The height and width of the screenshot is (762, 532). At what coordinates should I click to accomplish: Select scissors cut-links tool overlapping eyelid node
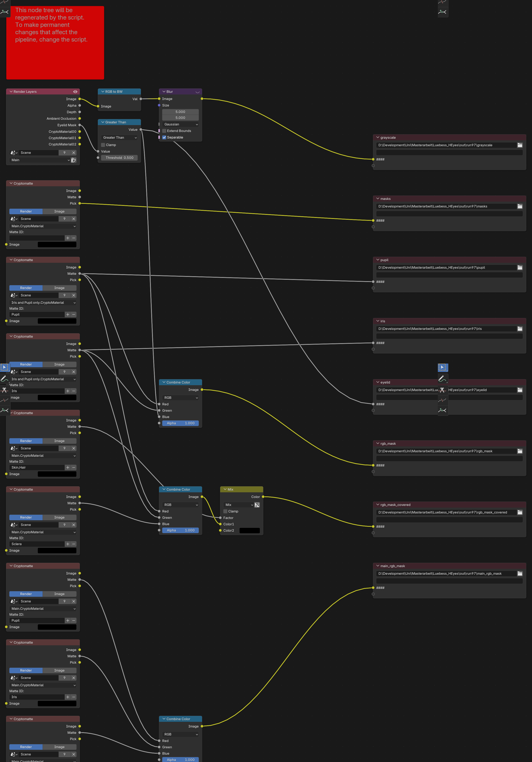coord(442,390)
